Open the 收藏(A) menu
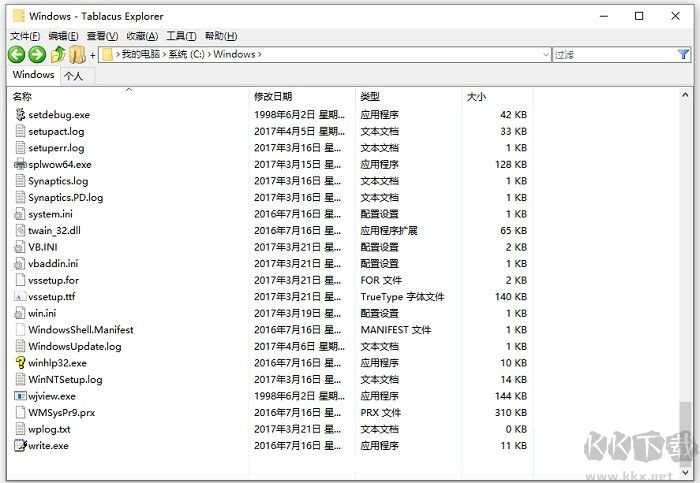Image resolution: width=700 pixels, height=483 pixels. point(142,36)
